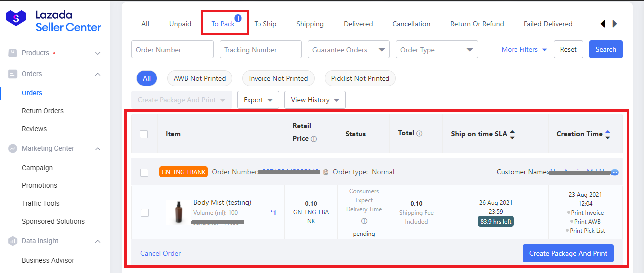Screen dimensions: 644x273
Task: Sort by Creation Time arrows
Action: coord(607,134)
